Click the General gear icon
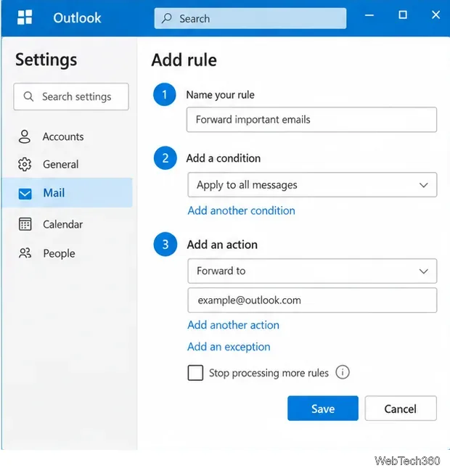 [x=25, y=164]
